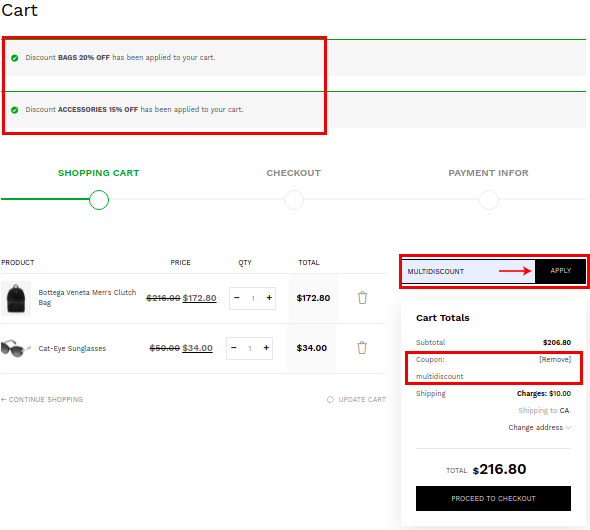Proceed to checkout
The height and width of the screenshot is (530, 590).
[x=493, y=498]
